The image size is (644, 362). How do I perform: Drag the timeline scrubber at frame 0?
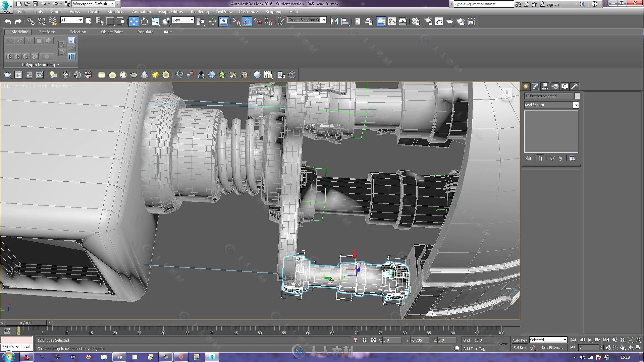coord(17,331)
